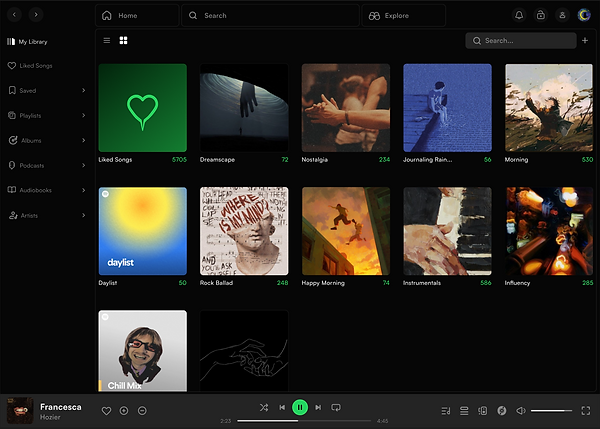Open Artists in the sidebar
600x429 pixels.
coord(23,215)
